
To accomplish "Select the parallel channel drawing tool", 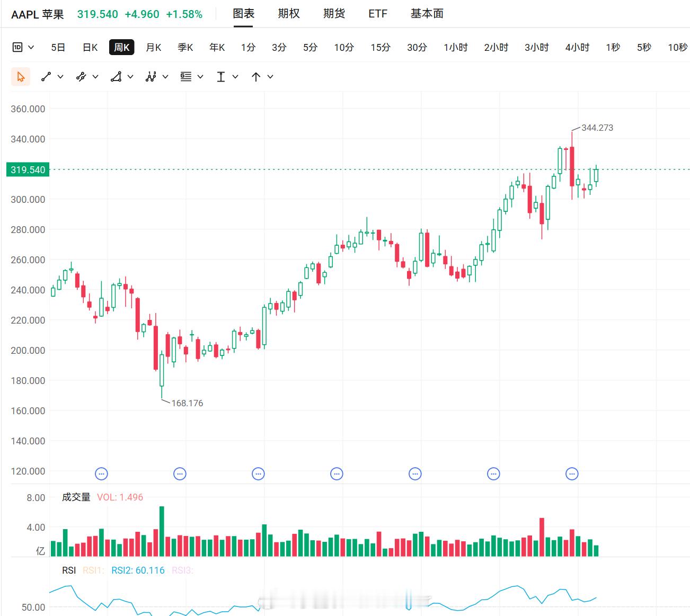I will pos(81,77).
